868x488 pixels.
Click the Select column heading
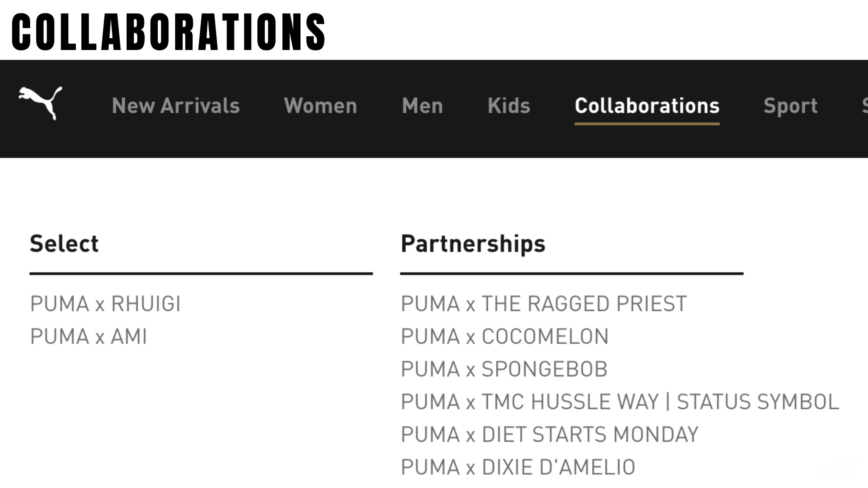point(64,244)
